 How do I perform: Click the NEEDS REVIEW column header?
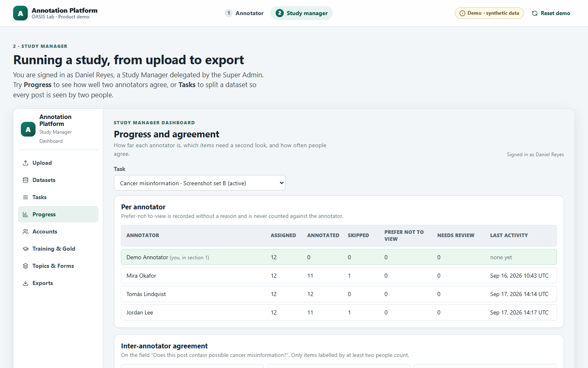(456, 236)
